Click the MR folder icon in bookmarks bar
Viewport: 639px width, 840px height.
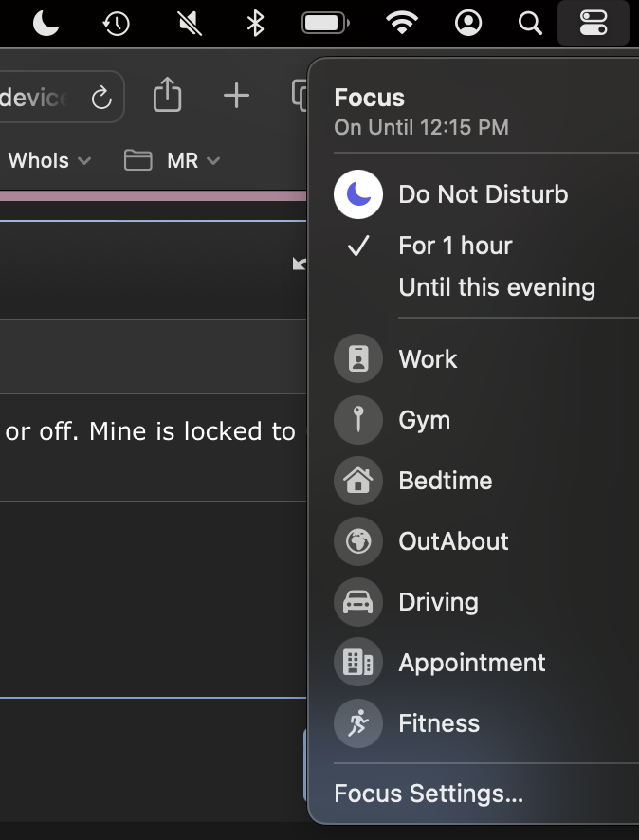click(x=138, y=160)
